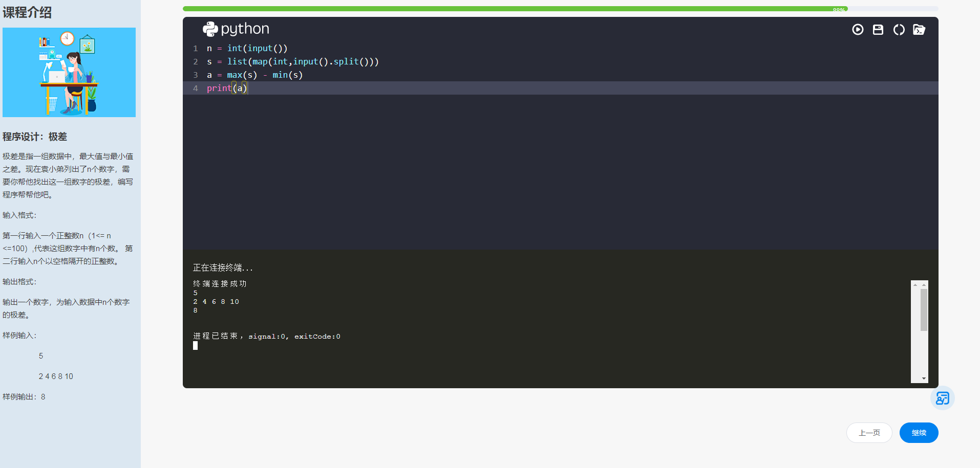Go back with the 上一页 button
Image resolution: width=980 pixels, height=468 pixels.
pos(869,433)
